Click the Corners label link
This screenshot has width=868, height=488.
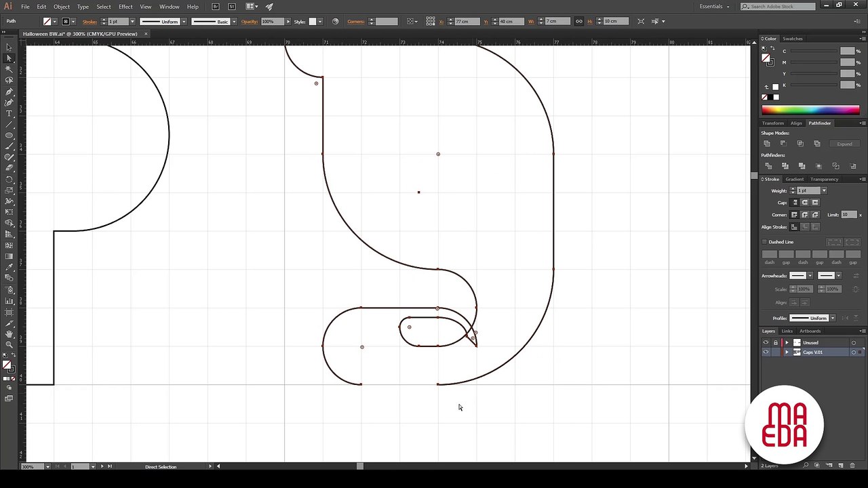coord(356,21)
